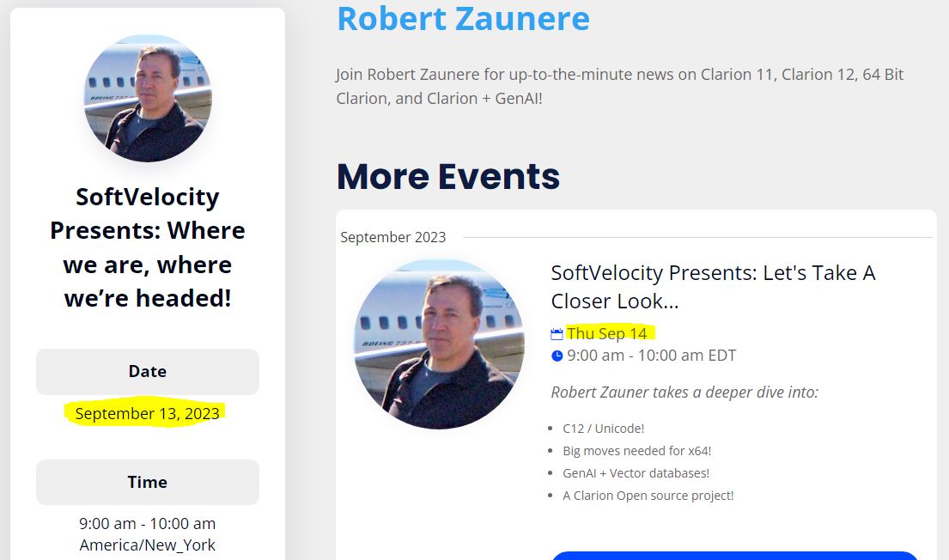The image size is (949, 560).
Task: Click the gray Date label box
Action: [147, 372]
